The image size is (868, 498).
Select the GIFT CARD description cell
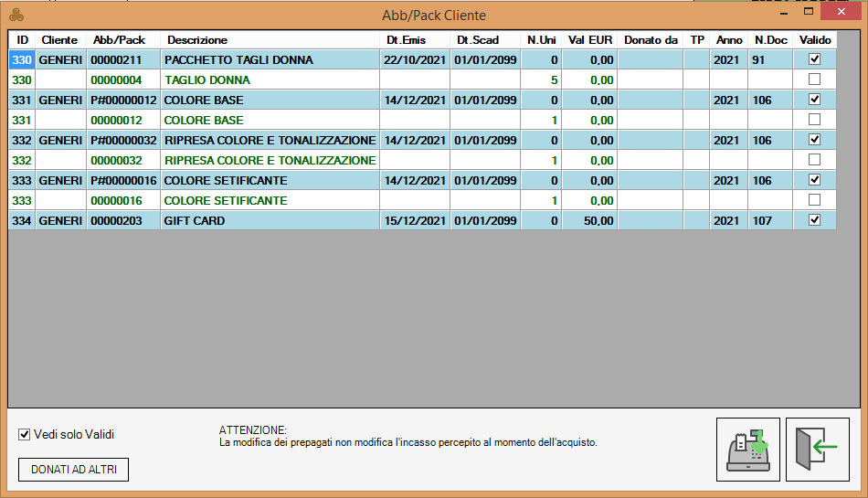(x=270, y=221)
